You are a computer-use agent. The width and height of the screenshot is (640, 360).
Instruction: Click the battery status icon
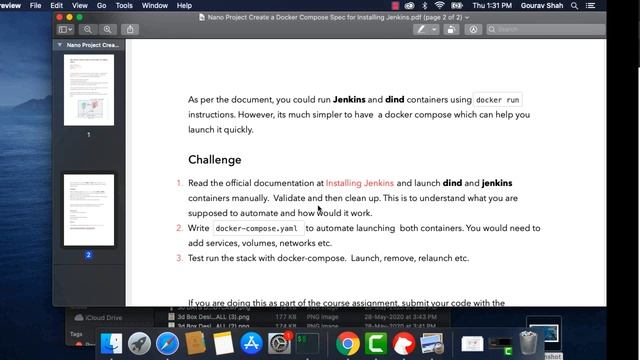tap(457, 6)
